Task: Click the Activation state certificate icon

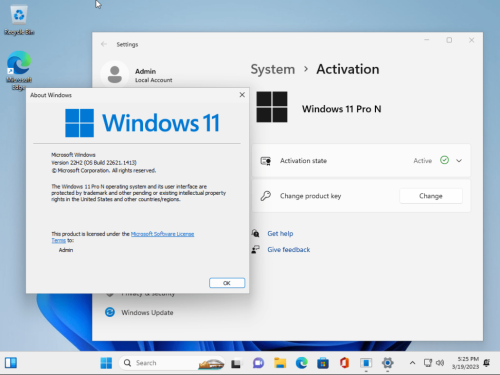Action: tap(266, 161)
